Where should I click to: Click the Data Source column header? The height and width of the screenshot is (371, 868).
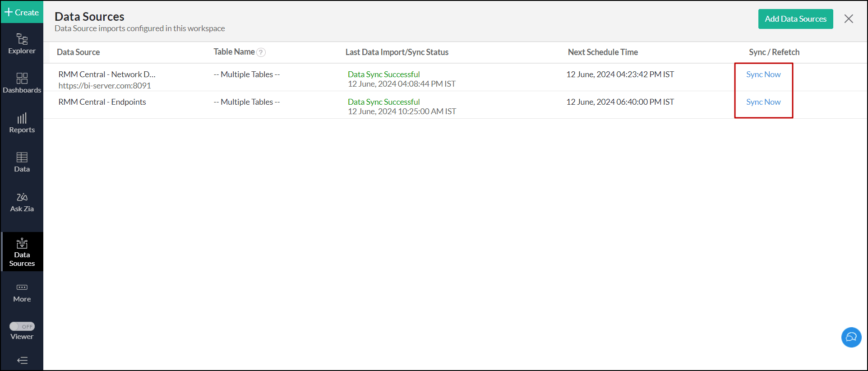coord(78,52)
